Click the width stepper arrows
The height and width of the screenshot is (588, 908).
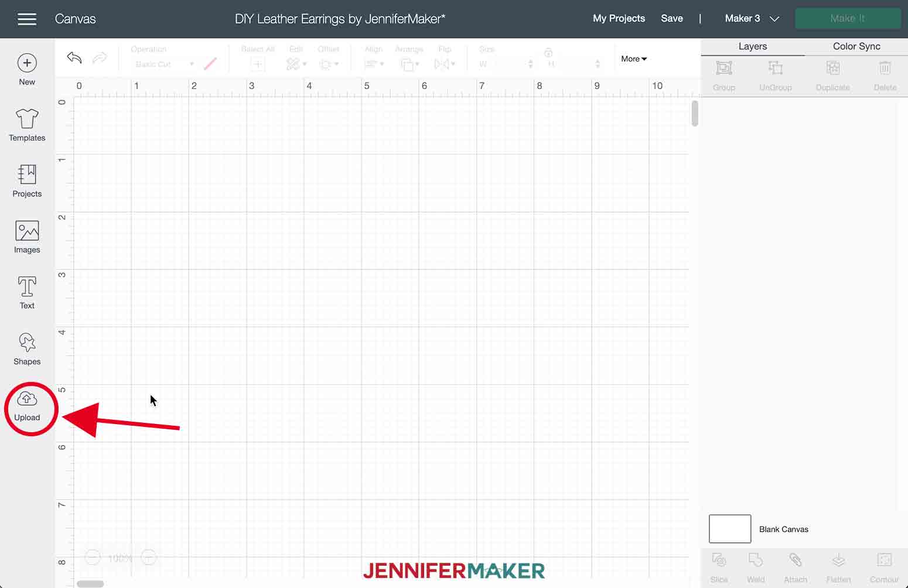click(x=531, y=64)
